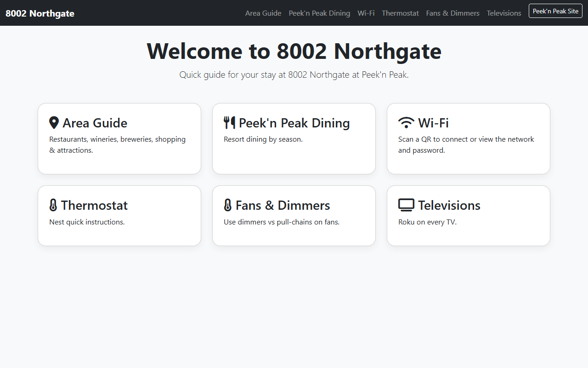The width and height of the screenshot is (588, 368).
Task: Click the thermometer icon beside Thermostat
Action: click(x=53, y=205)
